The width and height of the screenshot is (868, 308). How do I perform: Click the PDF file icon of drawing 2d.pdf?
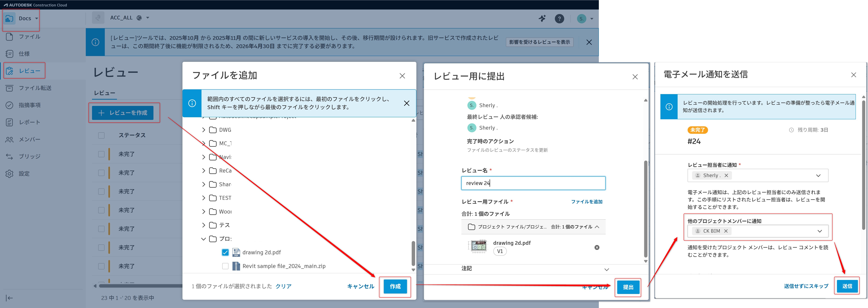236,252
